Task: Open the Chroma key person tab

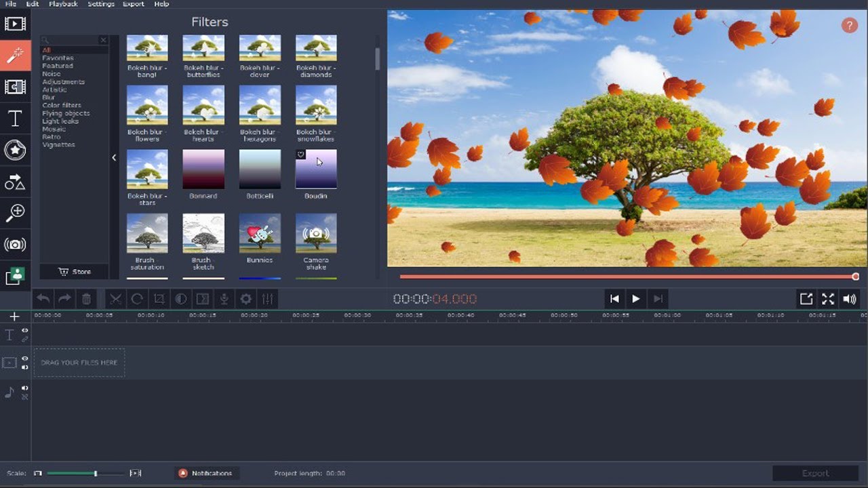Action: coord(15,276)
